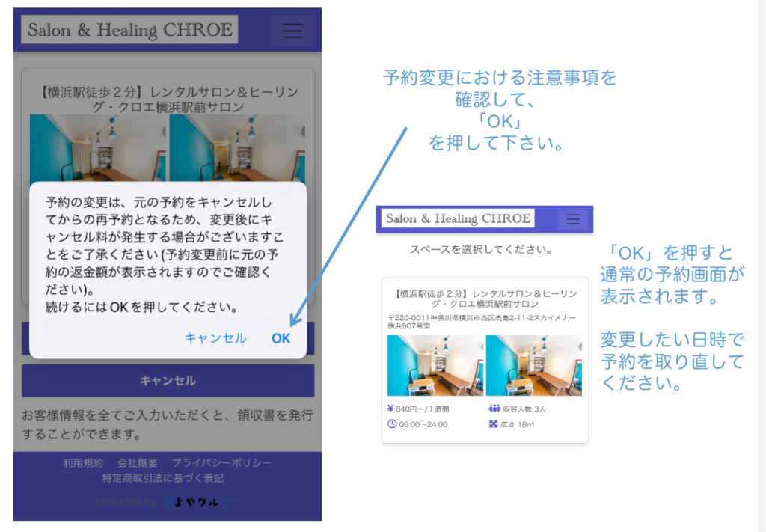Screen dimensions: 766x532
Task: Open the 特定商取引法に基づく表記 link
Action: pyautogui.click(x=162, y=478)
